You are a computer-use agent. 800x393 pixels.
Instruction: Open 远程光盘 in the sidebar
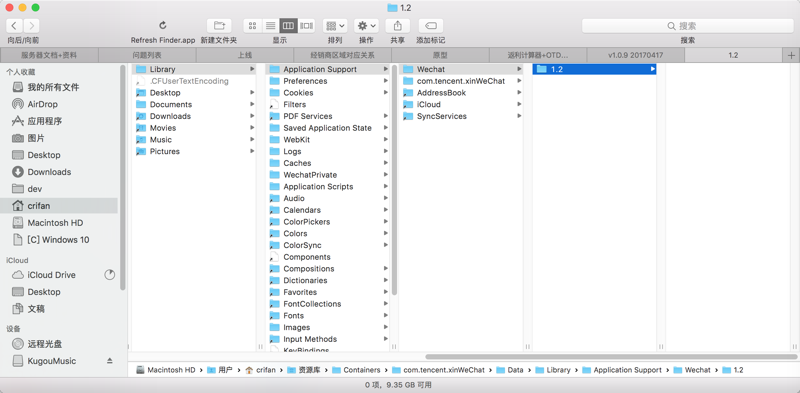pyautogui.click(x=45, y=344)
